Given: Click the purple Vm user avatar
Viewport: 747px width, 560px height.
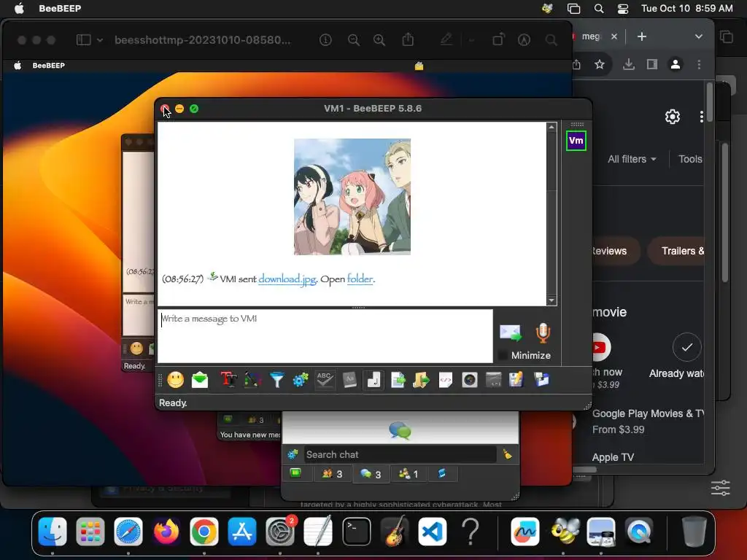Looking at the screenshot, I should [x=576, y=141].
